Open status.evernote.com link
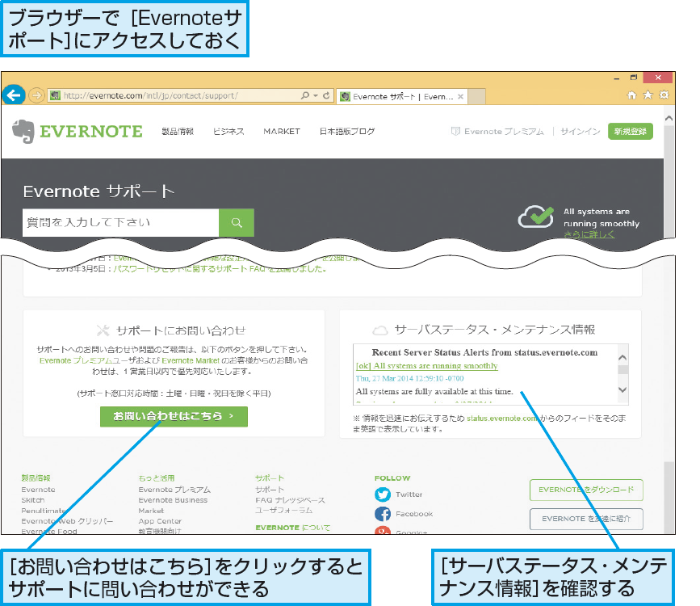 click(x=503, y=419)
